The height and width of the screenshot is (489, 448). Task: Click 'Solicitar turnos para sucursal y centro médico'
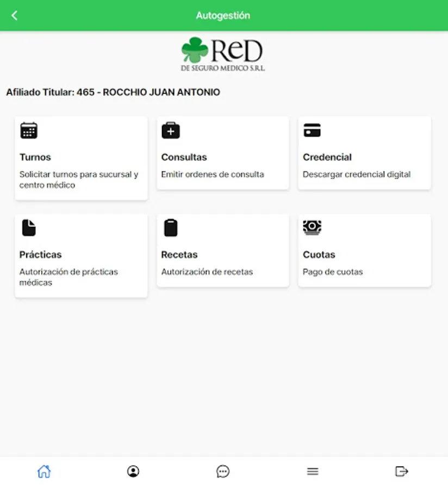click(79, 180)
